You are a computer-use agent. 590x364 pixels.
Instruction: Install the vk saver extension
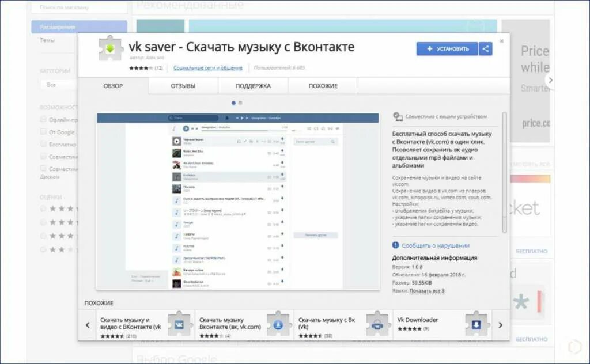[447, 49]
